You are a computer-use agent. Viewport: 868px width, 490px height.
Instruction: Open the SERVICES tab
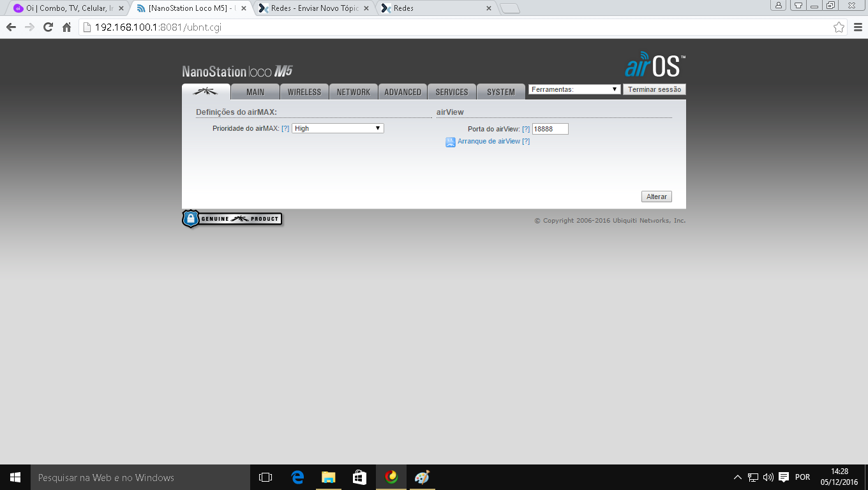pos(452,92)
